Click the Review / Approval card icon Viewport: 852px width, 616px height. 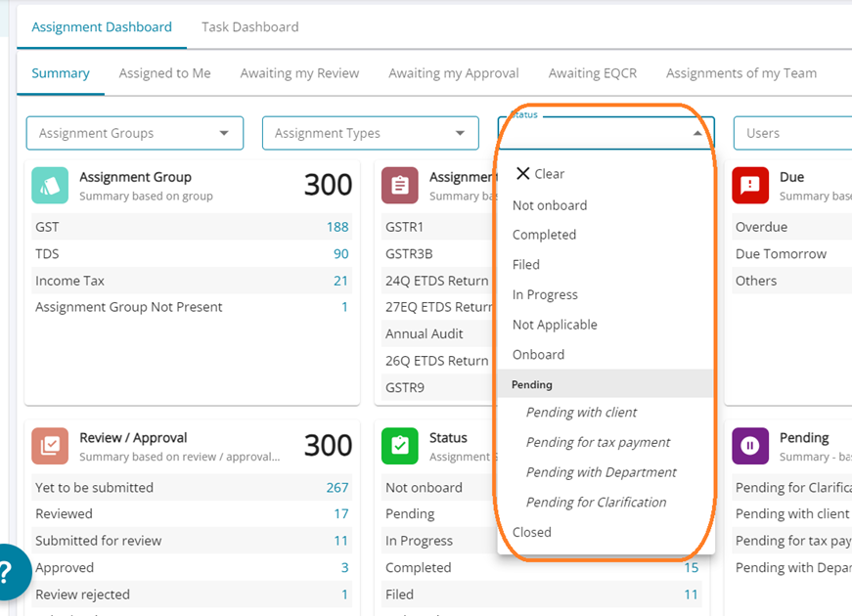click(50, 446)
